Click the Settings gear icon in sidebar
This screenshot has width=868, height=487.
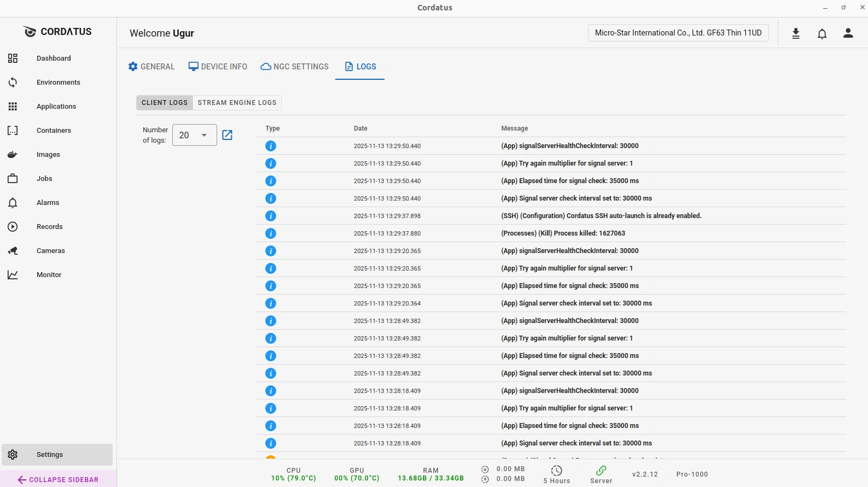coord(13,455)
